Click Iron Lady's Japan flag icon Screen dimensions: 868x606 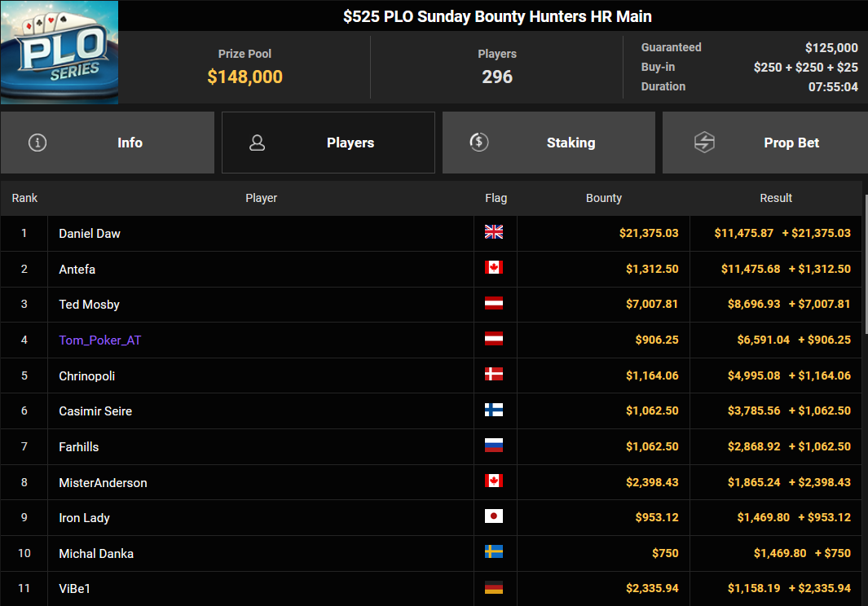point(494,516)
